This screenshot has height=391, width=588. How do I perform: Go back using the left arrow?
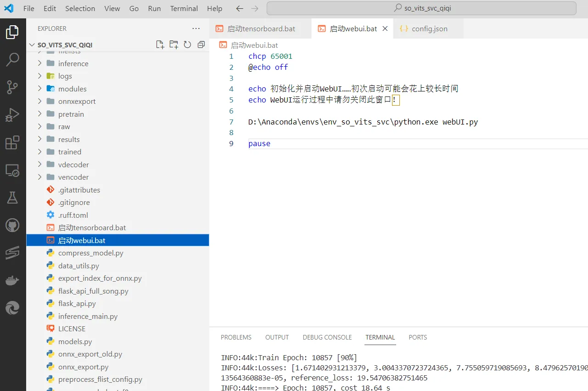(239, 8)
